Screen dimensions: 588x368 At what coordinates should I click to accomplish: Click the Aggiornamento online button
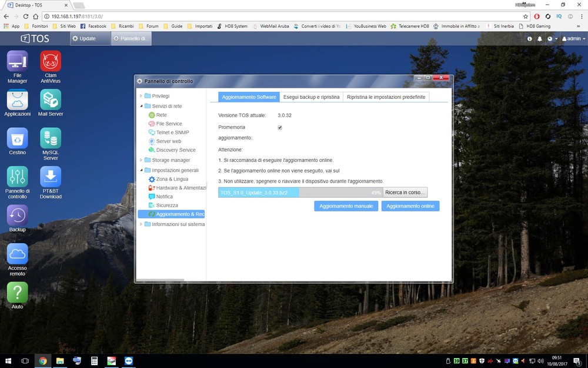[410, 206]
